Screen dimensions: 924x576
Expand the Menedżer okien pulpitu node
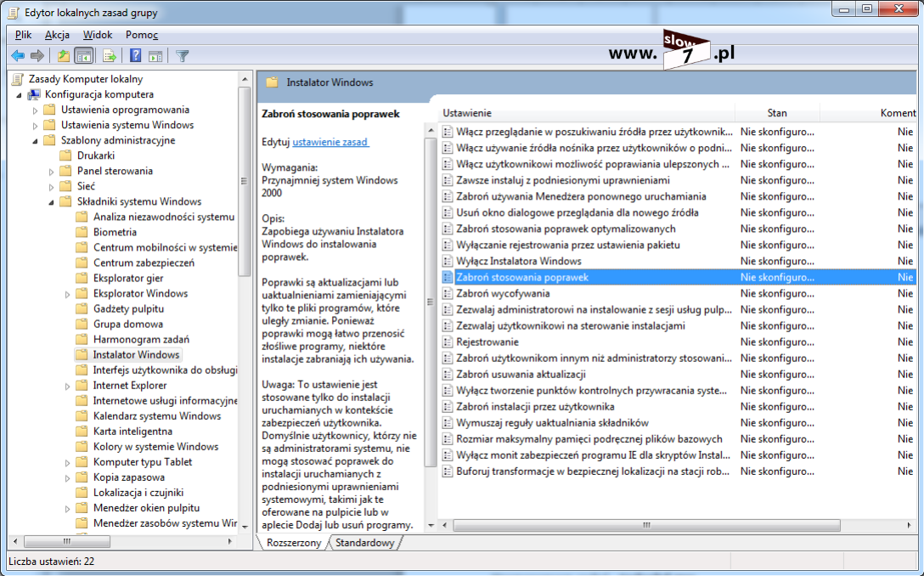click(66, 509)
